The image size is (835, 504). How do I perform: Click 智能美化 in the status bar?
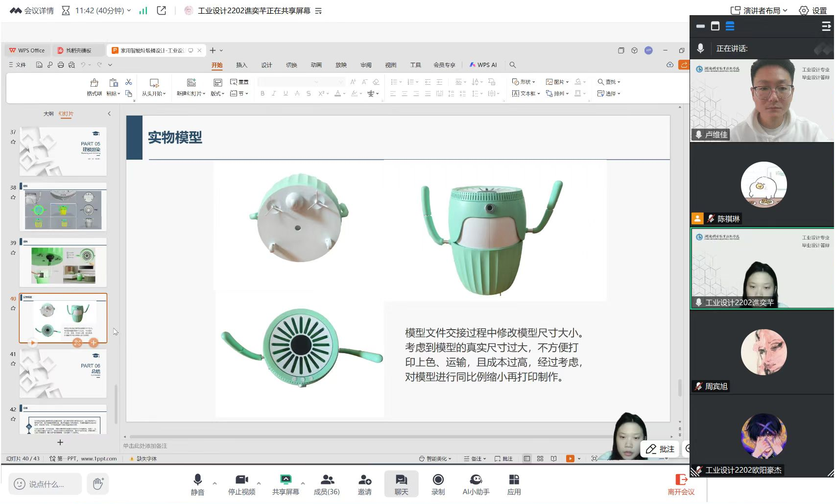coord(435,458)
